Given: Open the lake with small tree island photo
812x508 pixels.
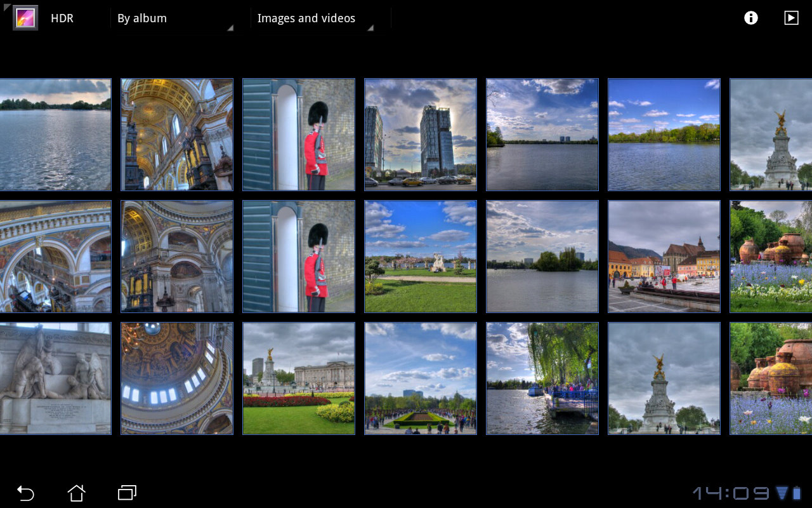Looking at the screenshot, I should pyautogui.click(x=542, y=257).
